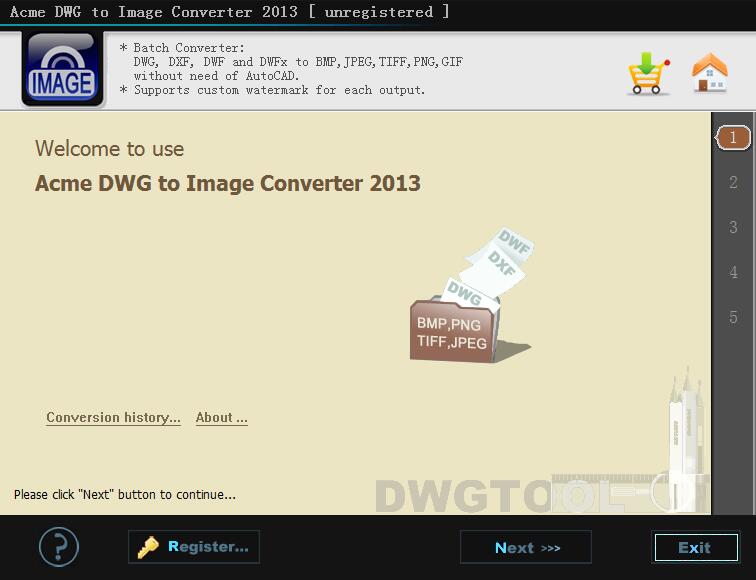Click the IMAGE application logo

(x=62, y=69)
